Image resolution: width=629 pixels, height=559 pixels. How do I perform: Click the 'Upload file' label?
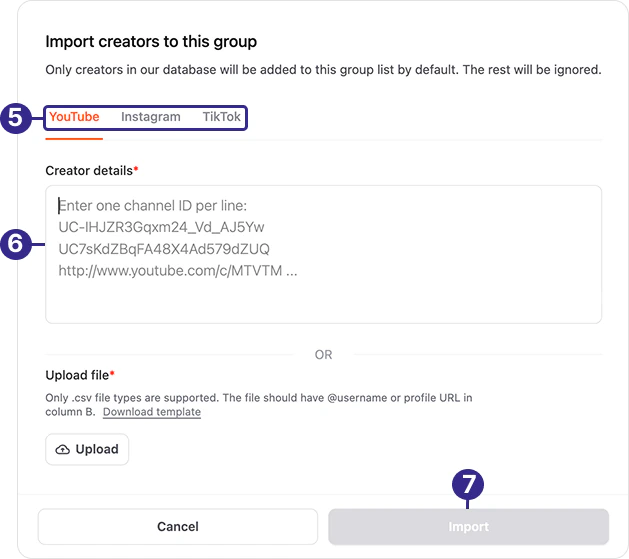(x=77, y=375)
